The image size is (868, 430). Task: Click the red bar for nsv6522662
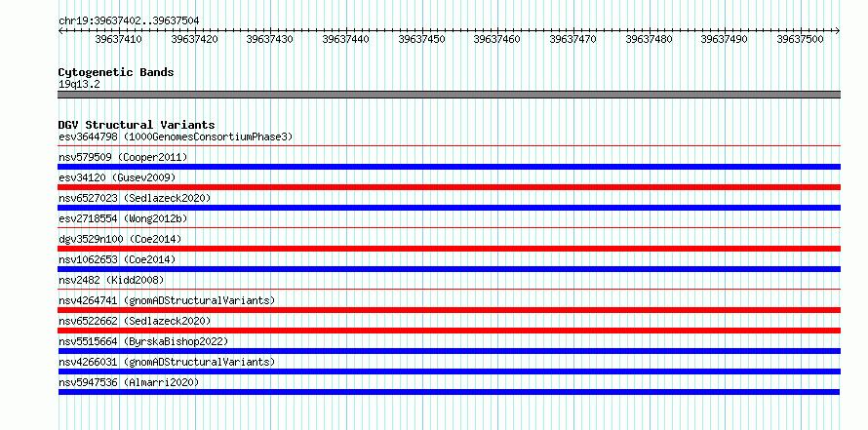[449, 331]
